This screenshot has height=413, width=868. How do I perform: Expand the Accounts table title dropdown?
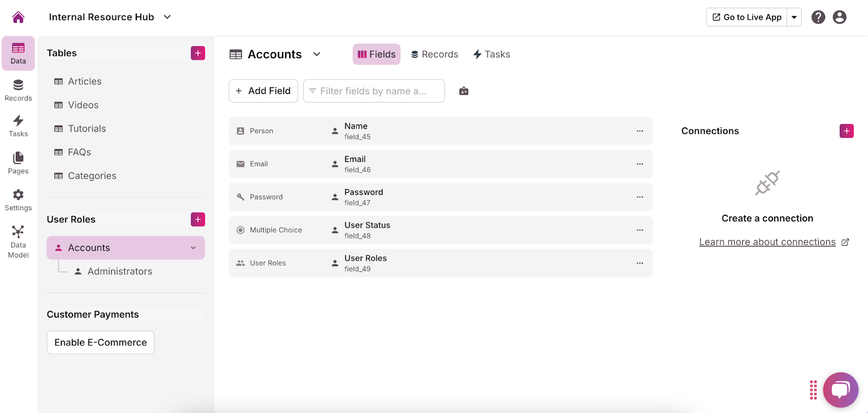(x=317, y=54)
